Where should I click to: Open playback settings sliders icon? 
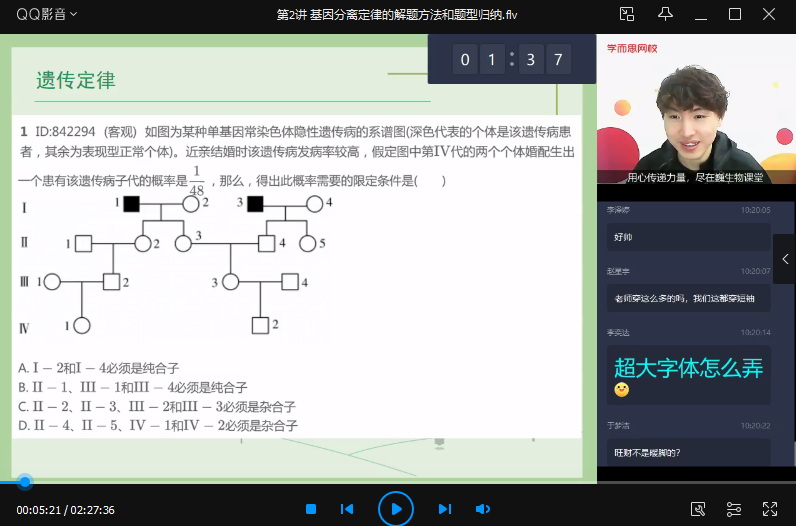click(x=734, y=509)
